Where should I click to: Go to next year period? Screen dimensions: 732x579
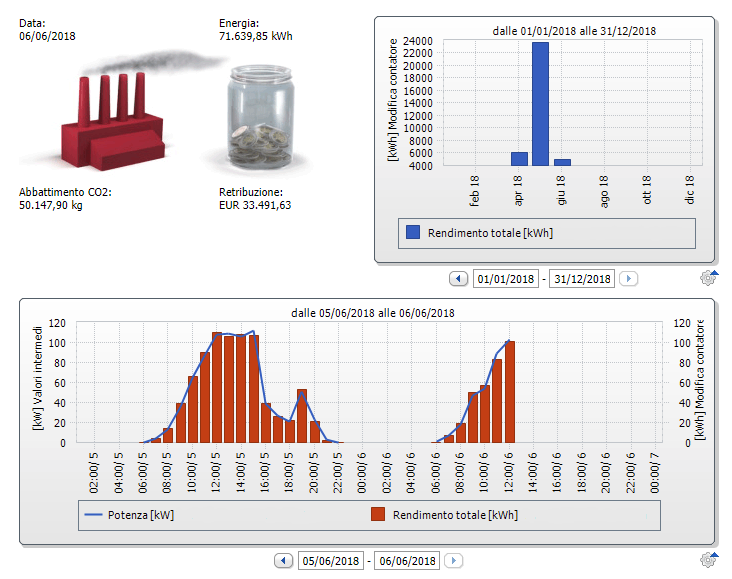628,279
